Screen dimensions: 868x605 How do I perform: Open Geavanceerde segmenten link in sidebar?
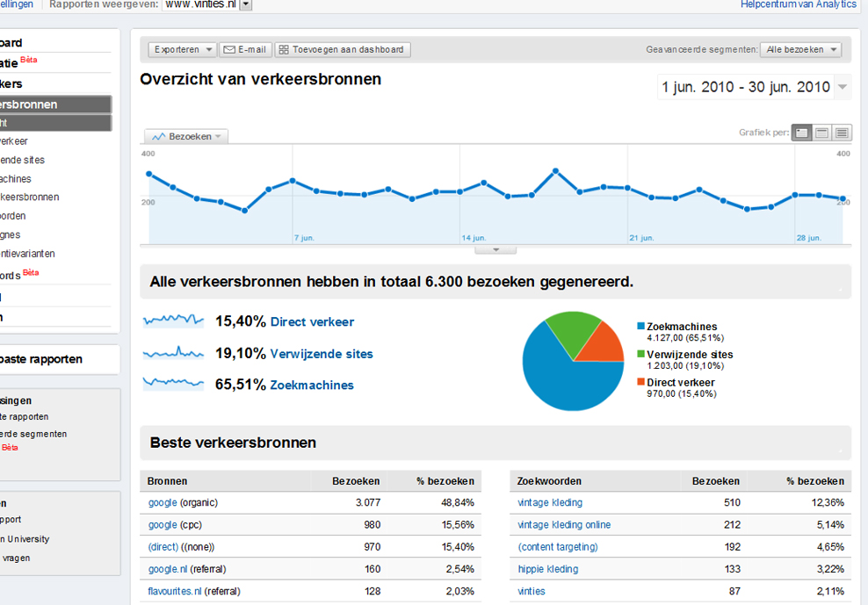pyautogui.click(x=33, y=434)
